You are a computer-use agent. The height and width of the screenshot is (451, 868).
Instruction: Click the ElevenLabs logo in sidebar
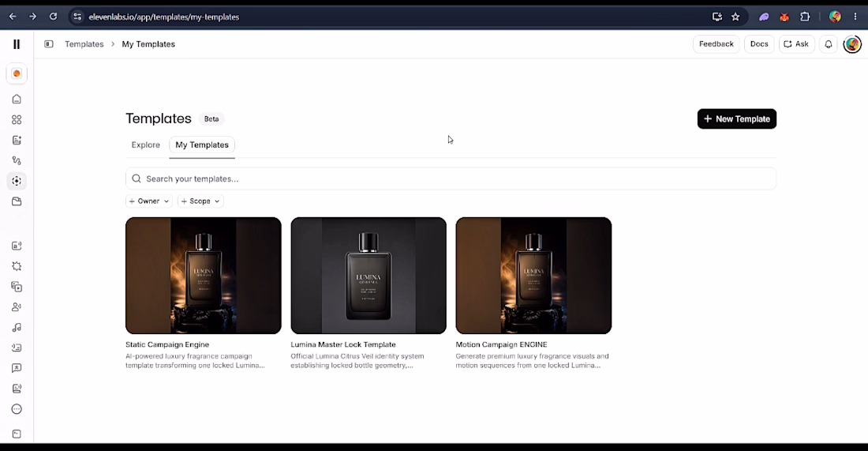[17, 43]
